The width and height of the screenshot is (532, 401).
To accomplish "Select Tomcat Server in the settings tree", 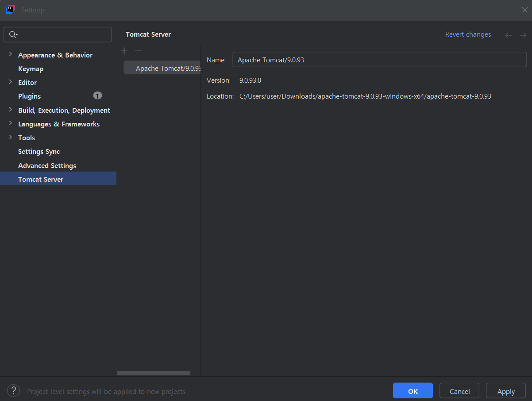I will pyautogui.click(x=58, y=179).
